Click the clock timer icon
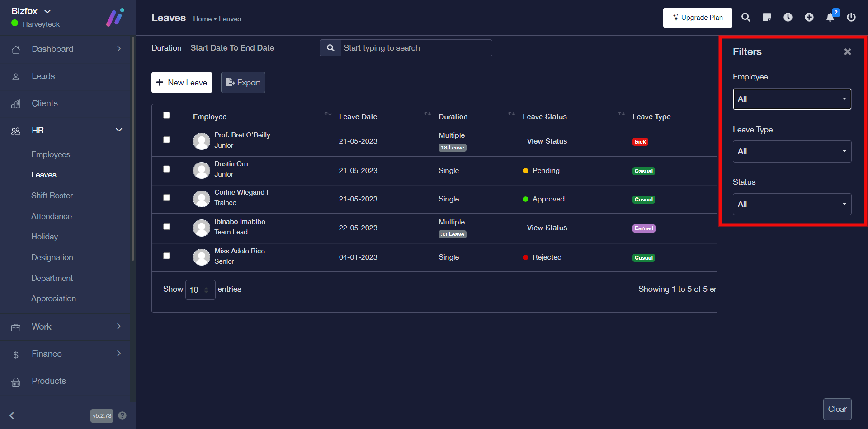This screenshot has width=868, height=429. 788,18
